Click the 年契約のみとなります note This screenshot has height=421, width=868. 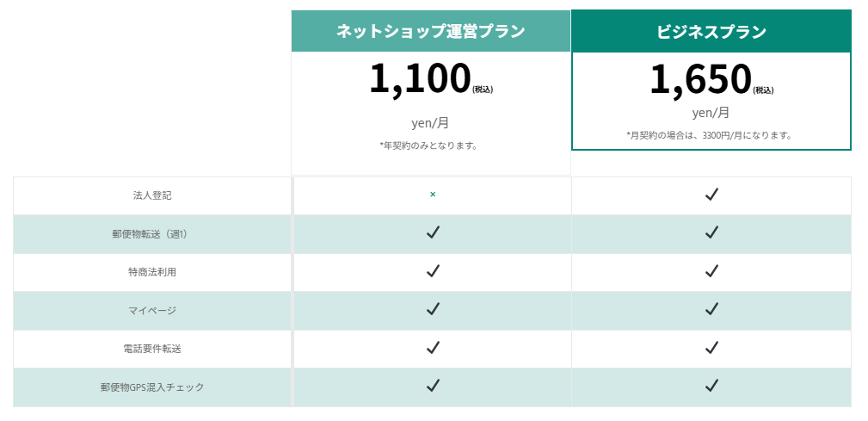click(428, 146)
